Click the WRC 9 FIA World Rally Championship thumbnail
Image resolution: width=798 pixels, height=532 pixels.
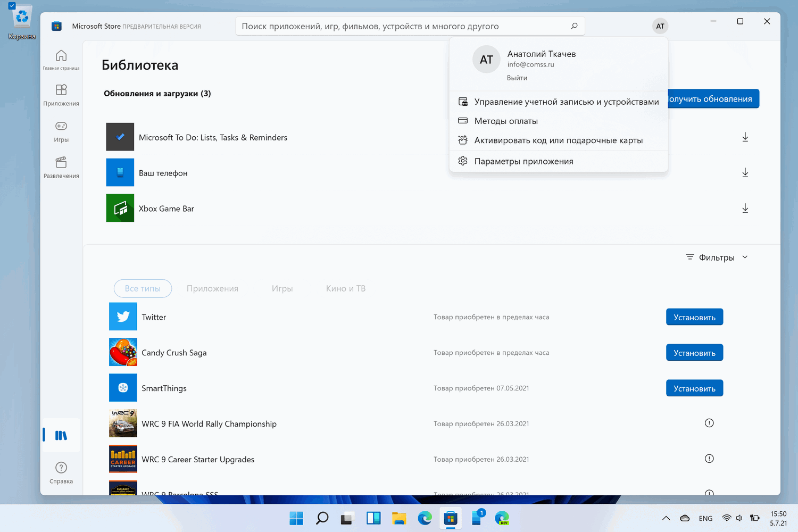[x=123, y=423]
